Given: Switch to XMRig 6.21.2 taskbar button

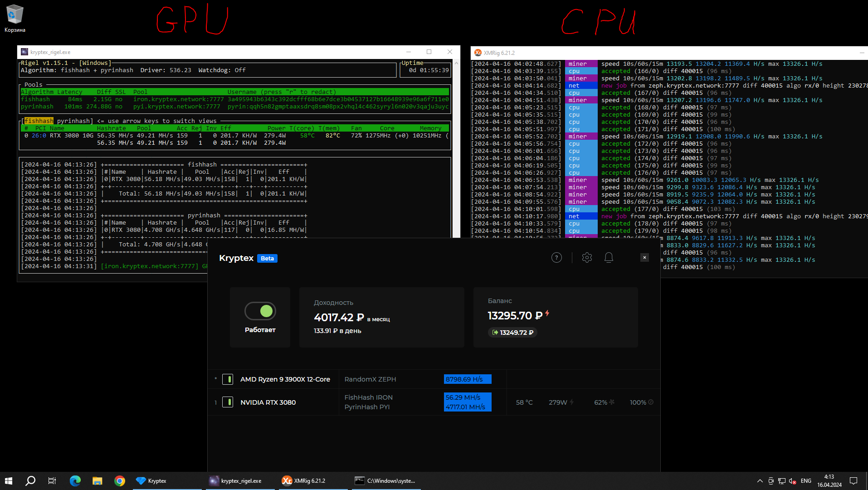Looking at the screenshot, I should coord(313,481).
